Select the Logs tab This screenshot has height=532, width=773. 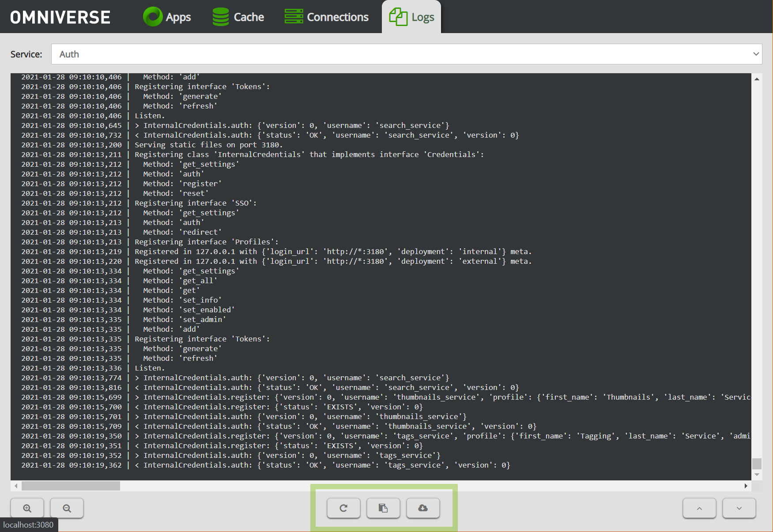[411, 17]
